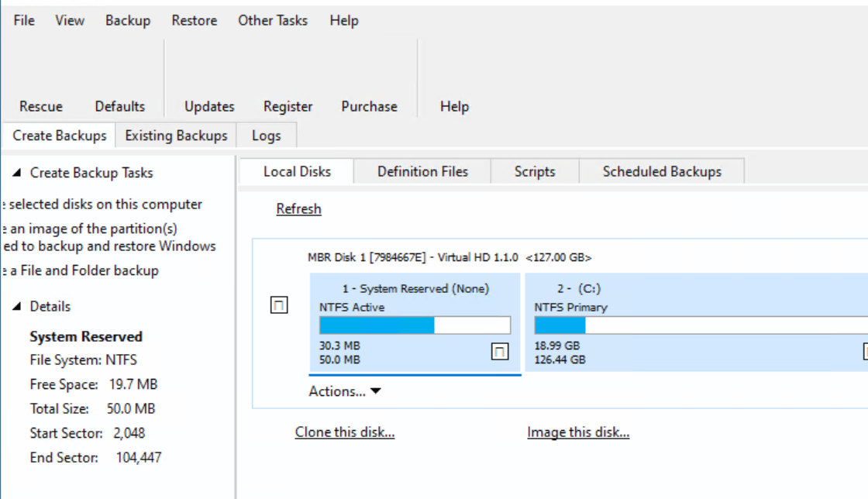The width and height of the screenshot is (868, 499).
Task: Switch to the Existing Backups tab
Action: point(175,135)
